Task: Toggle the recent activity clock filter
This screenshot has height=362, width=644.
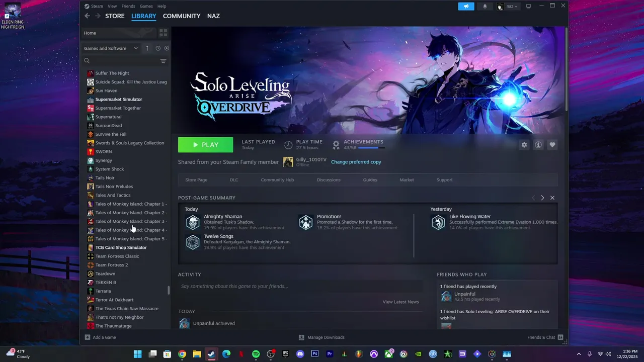Action: pos(158,48)
